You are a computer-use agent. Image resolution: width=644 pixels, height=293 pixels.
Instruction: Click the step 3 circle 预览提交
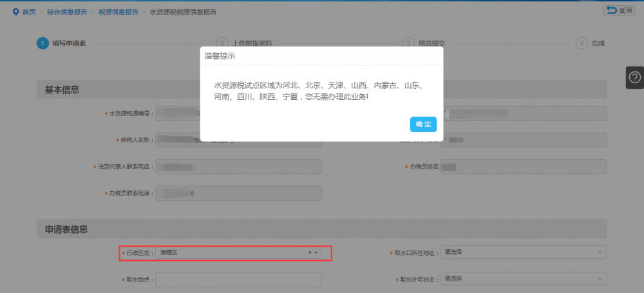coord(408,43)
